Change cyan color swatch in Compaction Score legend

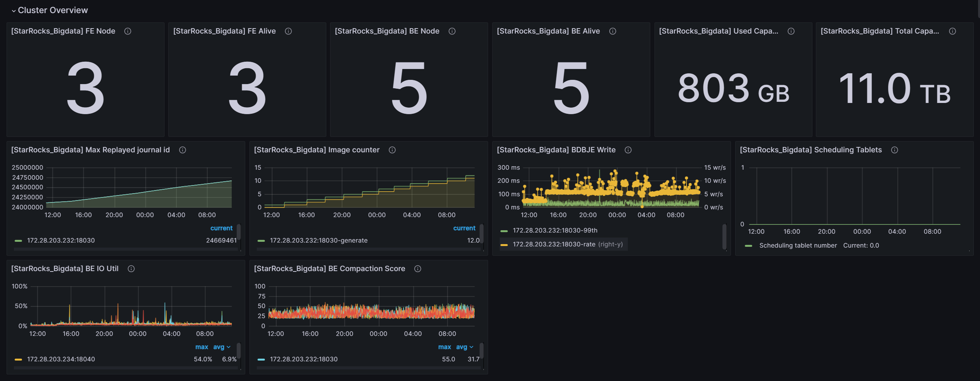[261, 359]
